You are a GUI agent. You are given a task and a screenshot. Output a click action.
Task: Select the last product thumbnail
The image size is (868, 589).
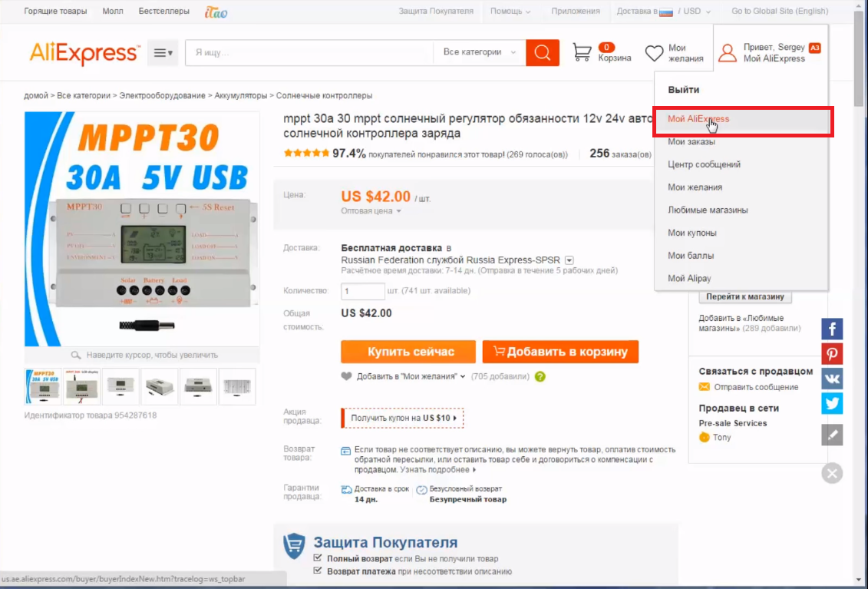pos(237,386)
